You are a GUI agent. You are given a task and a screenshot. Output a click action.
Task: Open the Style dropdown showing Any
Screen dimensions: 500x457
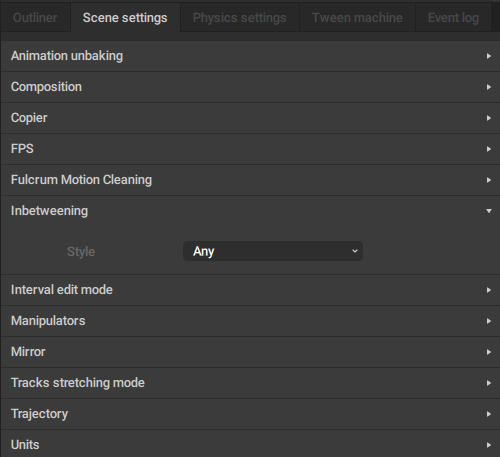tap(273, 251)
